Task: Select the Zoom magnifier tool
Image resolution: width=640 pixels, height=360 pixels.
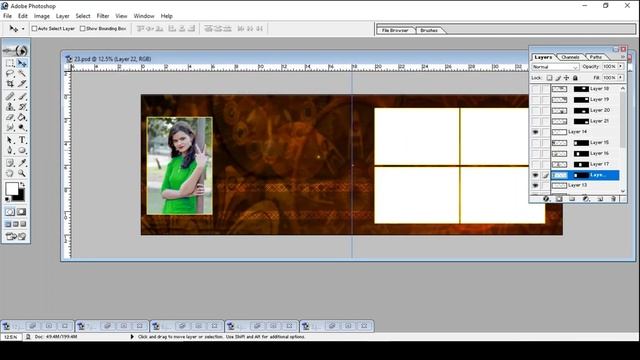Action: pyautogui.click(x=22, y=173)
